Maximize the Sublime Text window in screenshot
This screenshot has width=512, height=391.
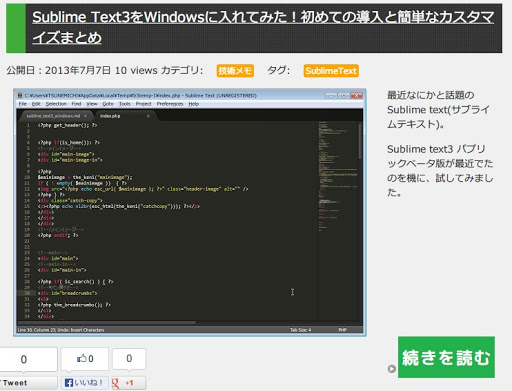(344, 96)
